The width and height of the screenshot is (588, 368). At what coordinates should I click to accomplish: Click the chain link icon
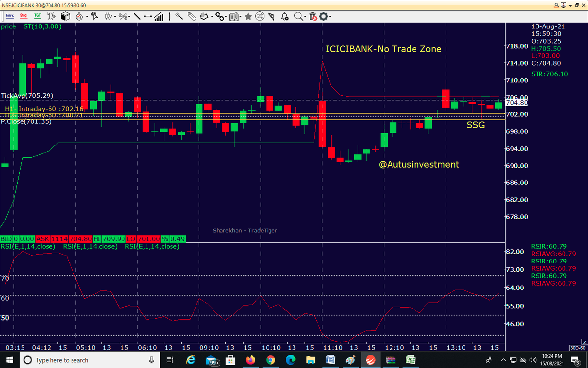219,16
